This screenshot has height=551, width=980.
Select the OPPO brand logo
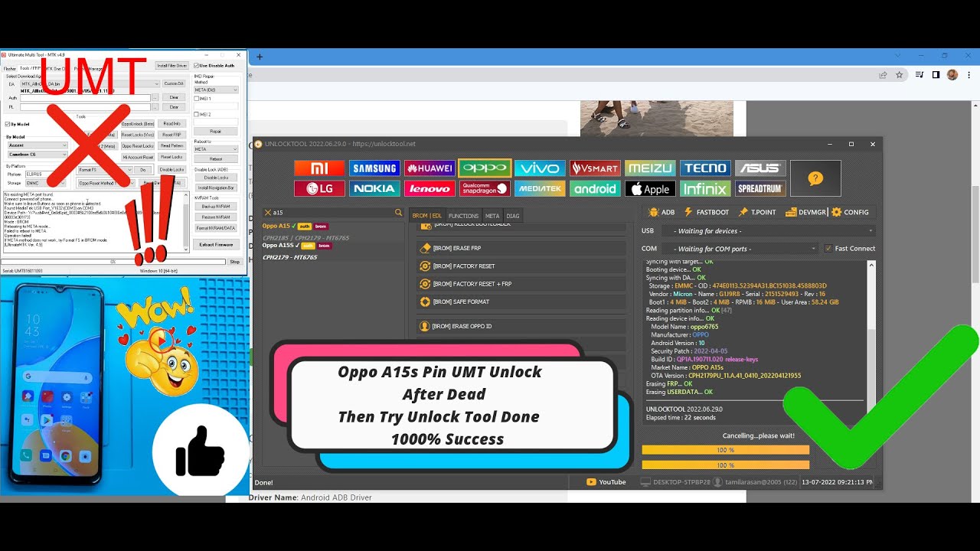coord(485,168)
